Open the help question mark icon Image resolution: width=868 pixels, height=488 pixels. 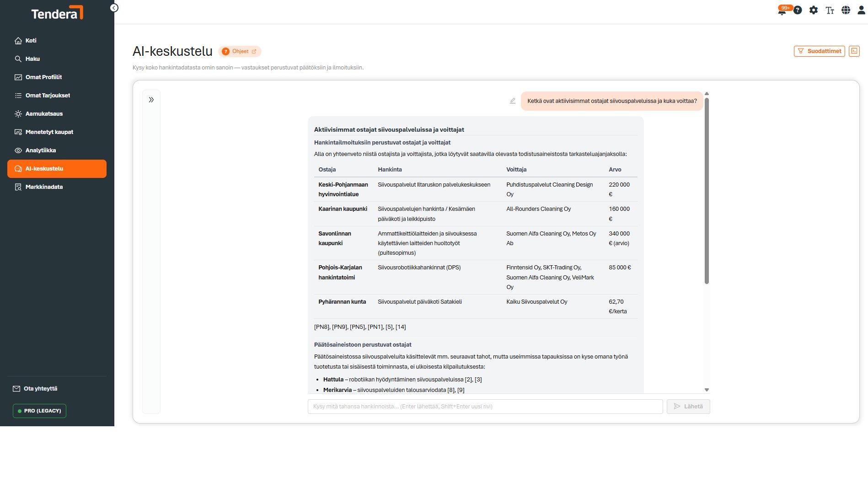point(798,10)
